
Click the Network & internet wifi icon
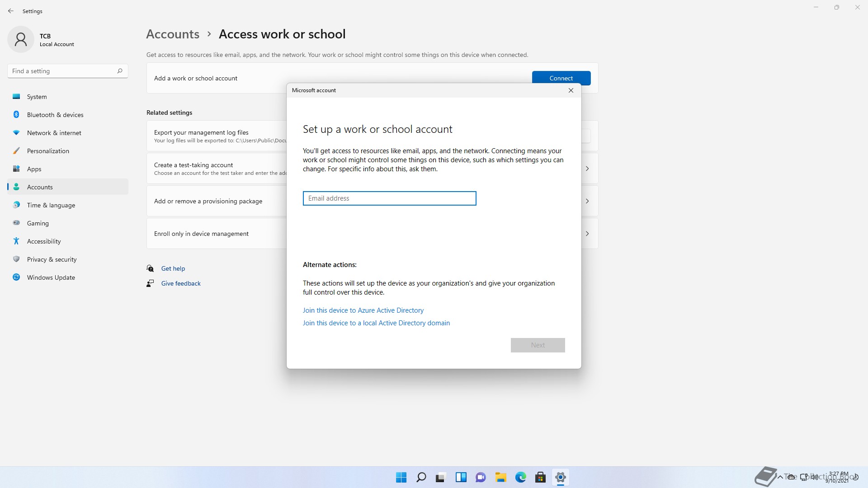click(16, 133)
